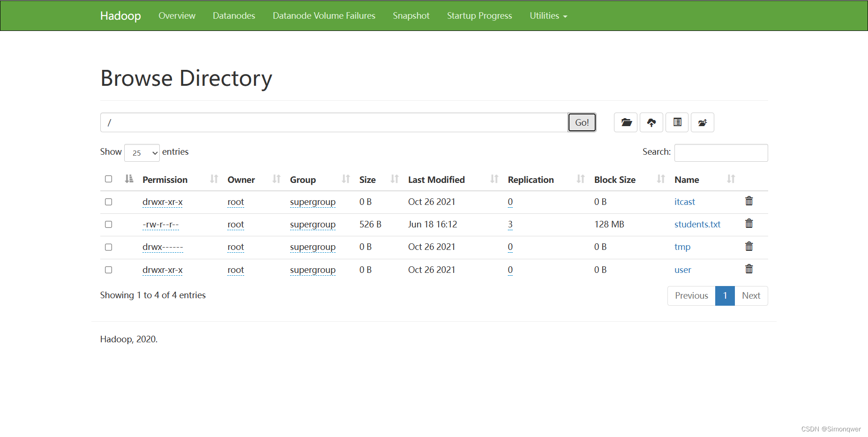The width and height of the screenshot is (868, 437).
Task: Go to the Datanodes page
Action: pos(234,16)
